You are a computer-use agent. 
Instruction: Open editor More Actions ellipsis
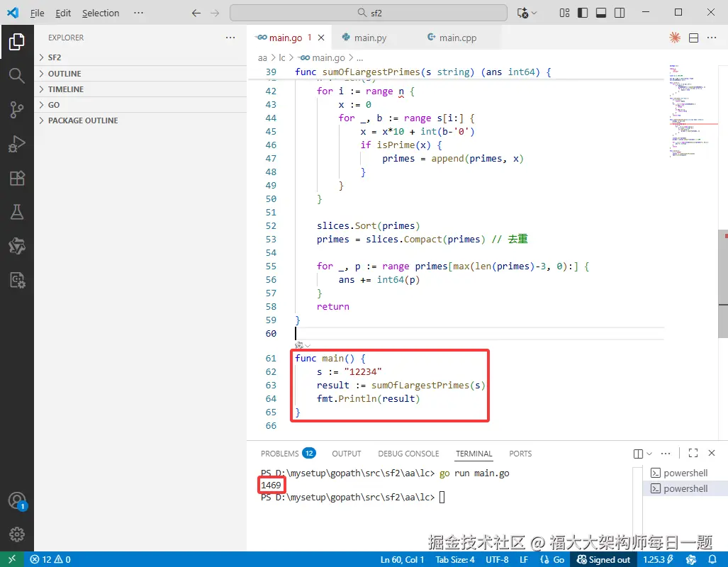(712, 38)
